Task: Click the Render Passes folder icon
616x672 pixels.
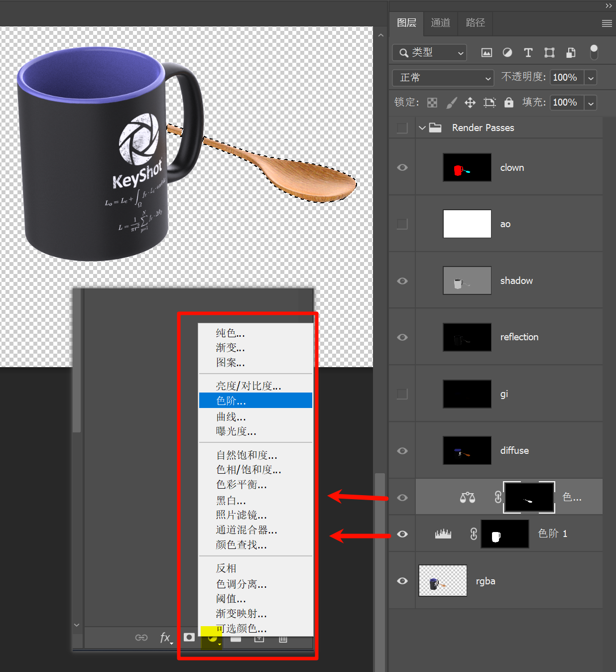Action: click(435, 128)
